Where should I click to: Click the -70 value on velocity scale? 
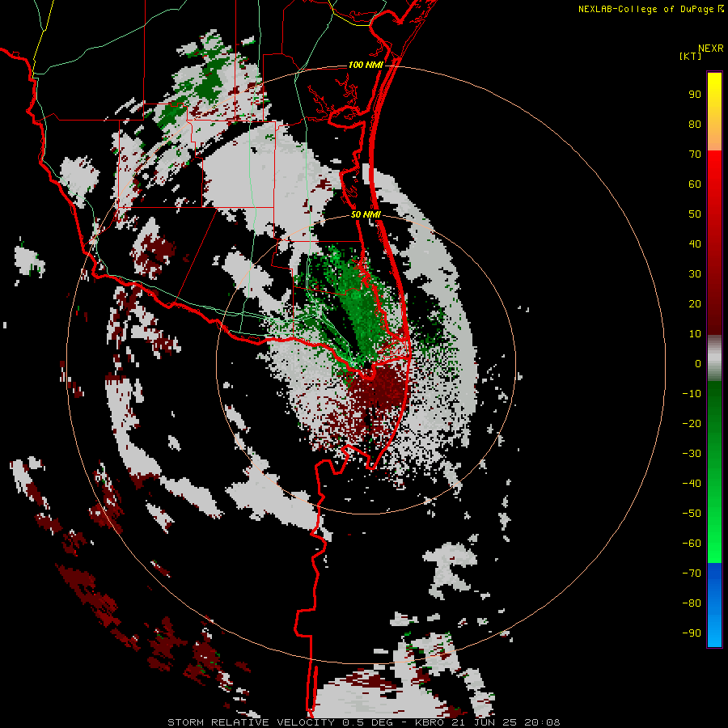click(692, 574)
